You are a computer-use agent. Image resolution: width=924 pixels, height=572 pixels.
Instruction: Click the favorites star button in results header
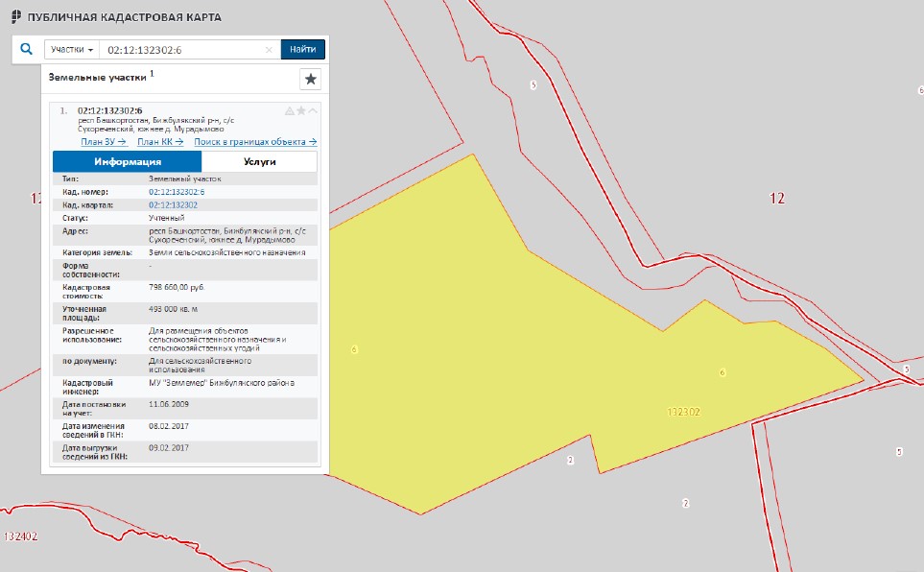(x=310, y=80)
